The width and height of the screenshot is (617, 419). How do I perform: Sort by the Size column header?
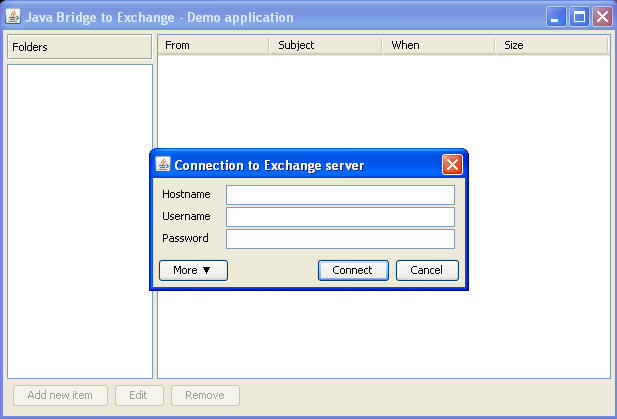(552, 45)
